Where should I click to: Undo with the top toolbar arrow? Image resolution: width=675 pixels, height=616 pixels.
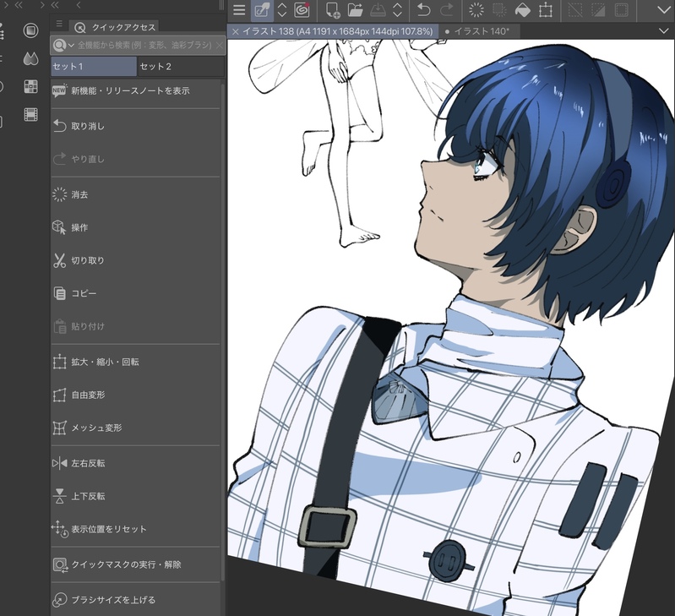[x=423, y=10]
